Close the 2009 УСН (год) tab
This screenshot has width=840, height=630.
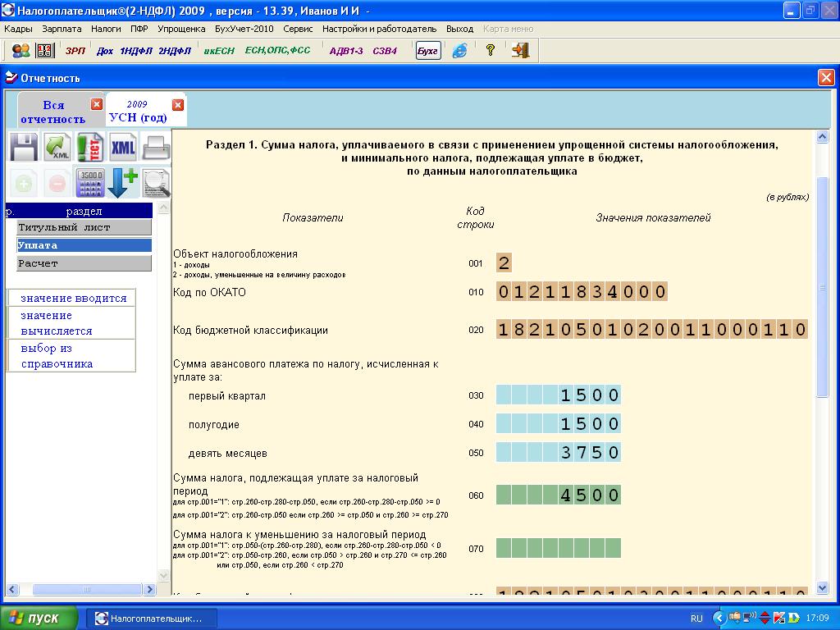tap(178, 104)
